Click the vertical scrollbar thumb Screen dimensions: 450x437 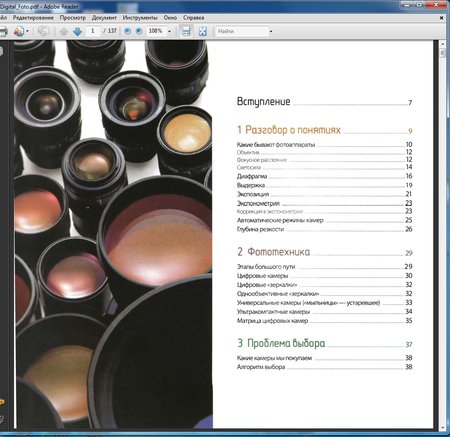pos(442,53)
